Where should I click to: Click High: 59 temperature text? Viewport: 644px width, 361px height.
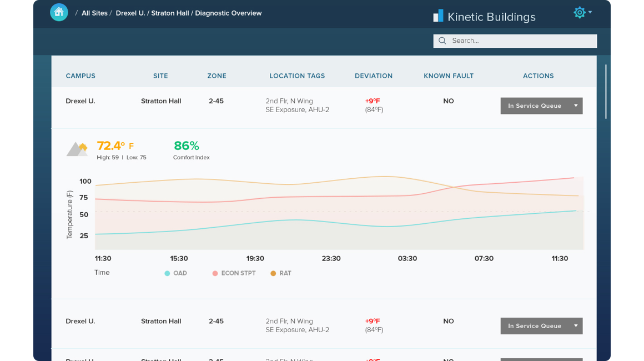point(108,157)
